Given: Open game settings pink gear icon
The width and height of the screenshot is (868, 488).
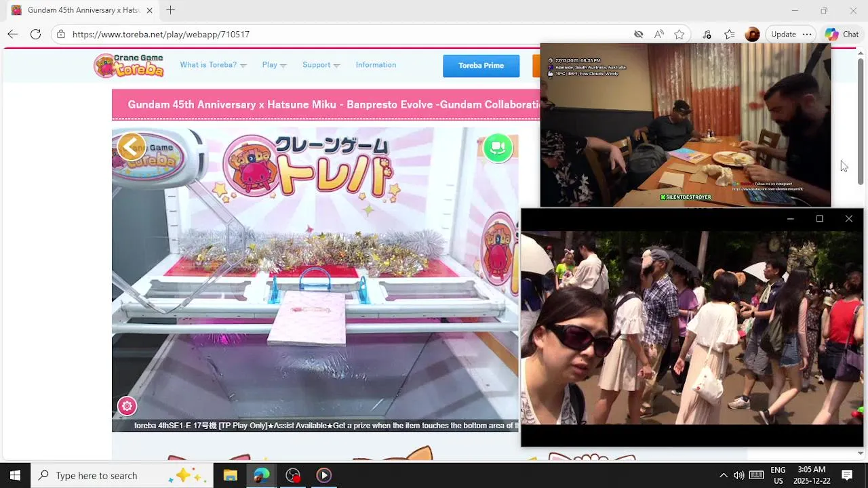Looking at the screenshot, I should click(x=127, y=406).
